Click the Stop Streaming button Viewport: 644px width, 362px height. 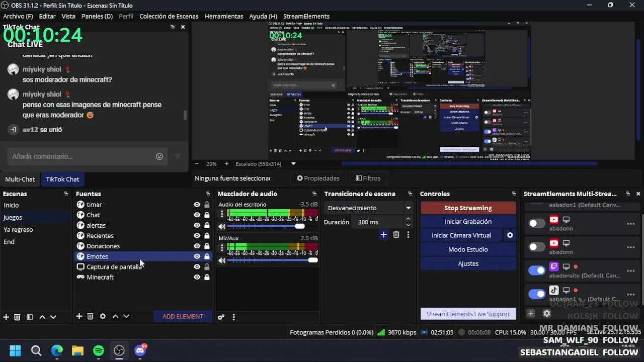click(x=468, y=208)
